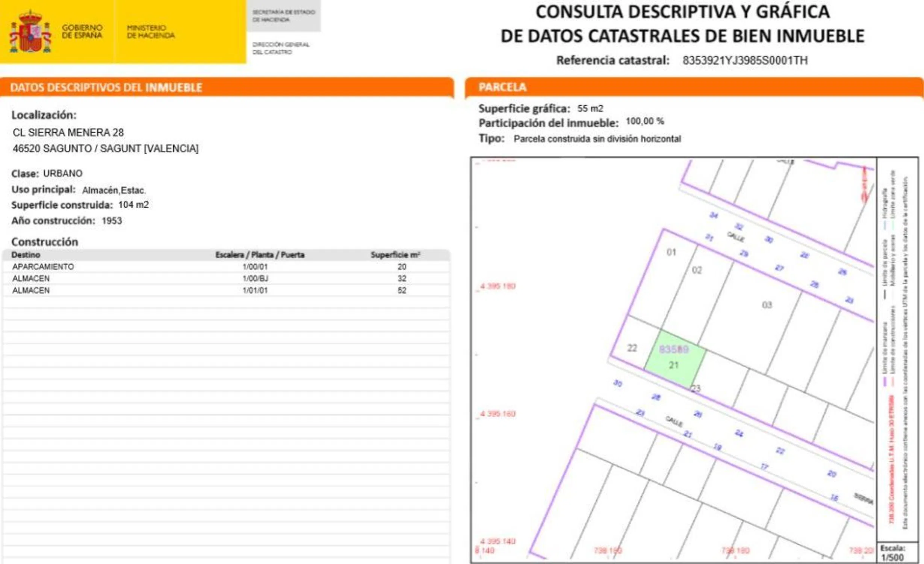Click parcel 22 beside the highlighted plot

pos(632,348)
